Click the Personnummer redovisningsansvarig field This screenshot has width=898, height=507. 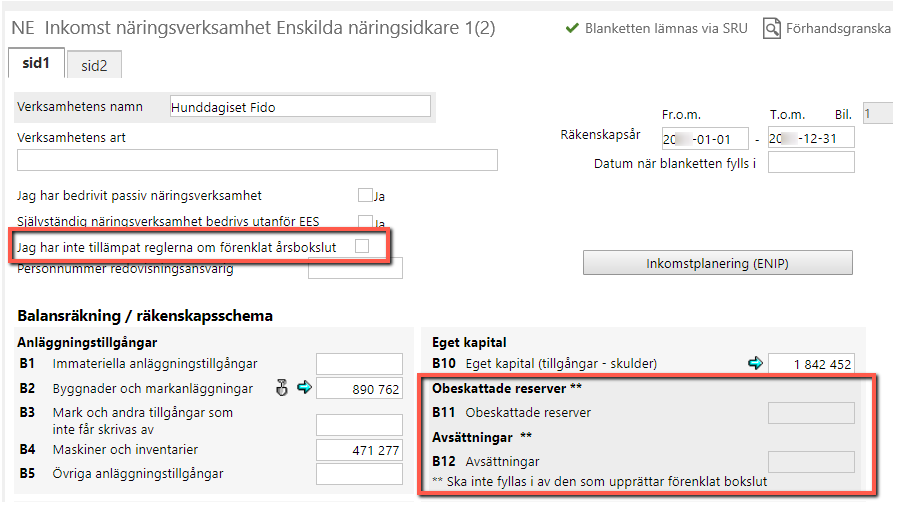click(355, 268)
